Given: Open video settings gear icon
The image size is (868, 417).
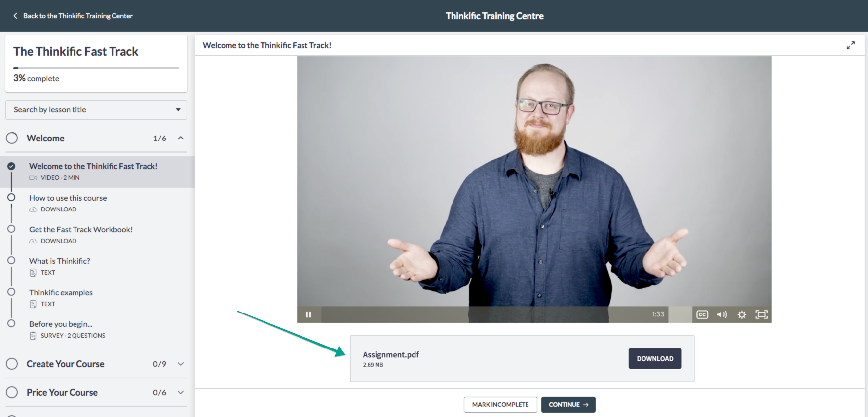Looking at the screenshot, I should pyautogui.click(x=742, y=314).
